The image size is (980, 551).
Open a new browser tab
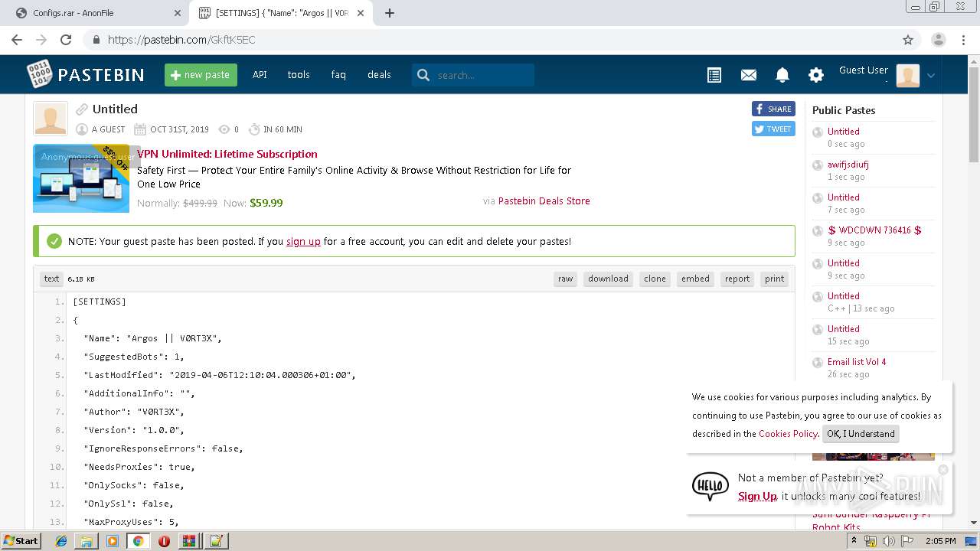[x=390, y=13]
